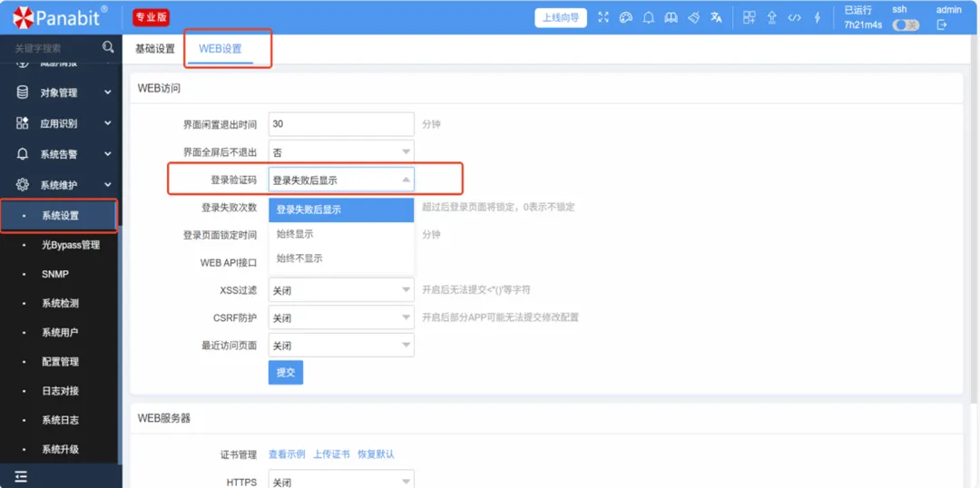Viewport: 980px width, 488px height.
Task: Click the 提交 submit button
Action: click(285, 372)
